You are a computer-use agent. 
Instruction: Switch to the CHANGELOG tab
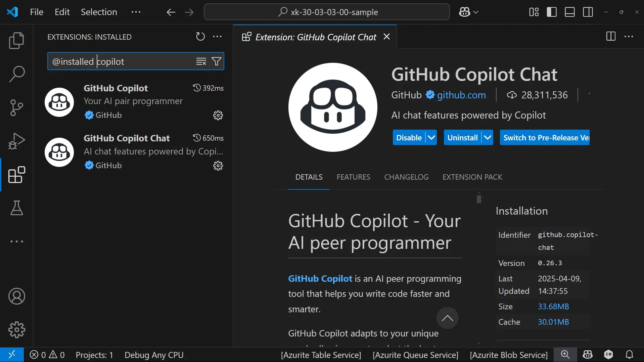(406, 177)
